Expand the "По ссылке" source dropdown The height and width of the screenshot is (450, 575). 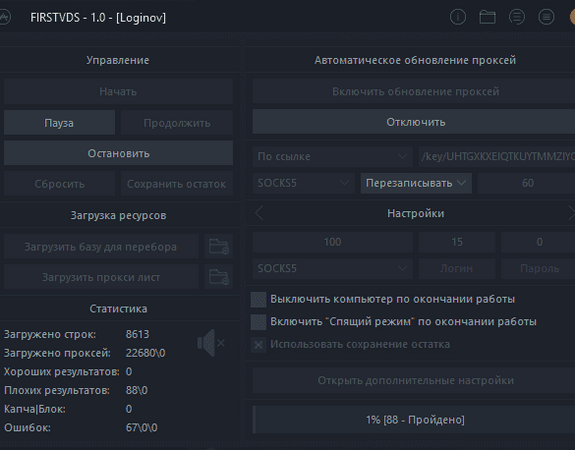click(333, 157)
